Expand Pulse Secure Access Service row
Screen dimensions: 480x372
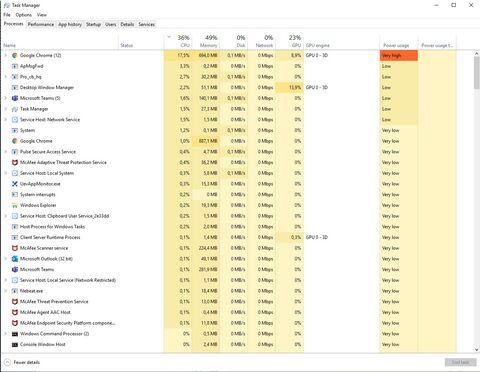(6, 152)
